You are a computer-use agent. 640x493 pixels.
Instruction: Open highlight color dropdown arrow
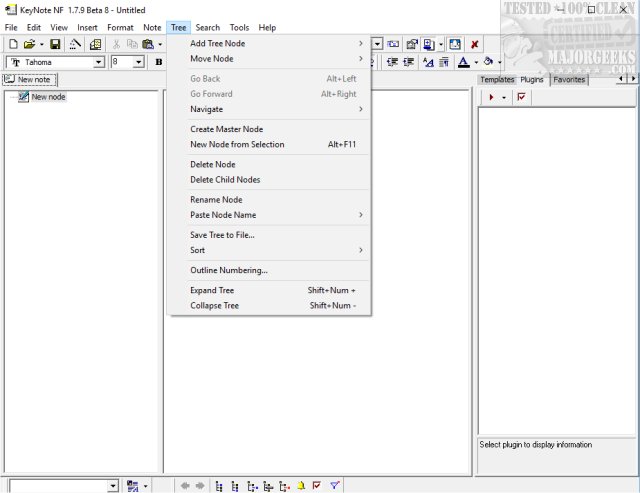tap(500, 62)
